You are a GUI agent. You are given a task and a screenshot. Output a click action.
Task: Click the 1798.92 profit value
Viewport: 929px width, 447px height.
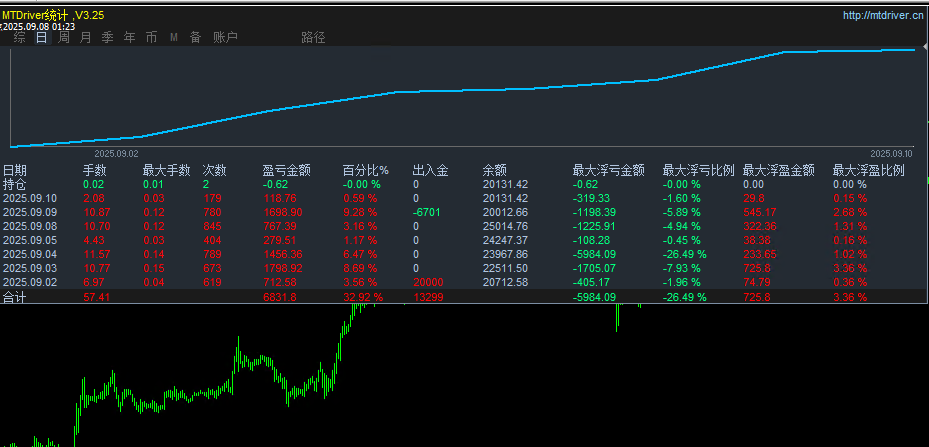coord(283,268)
